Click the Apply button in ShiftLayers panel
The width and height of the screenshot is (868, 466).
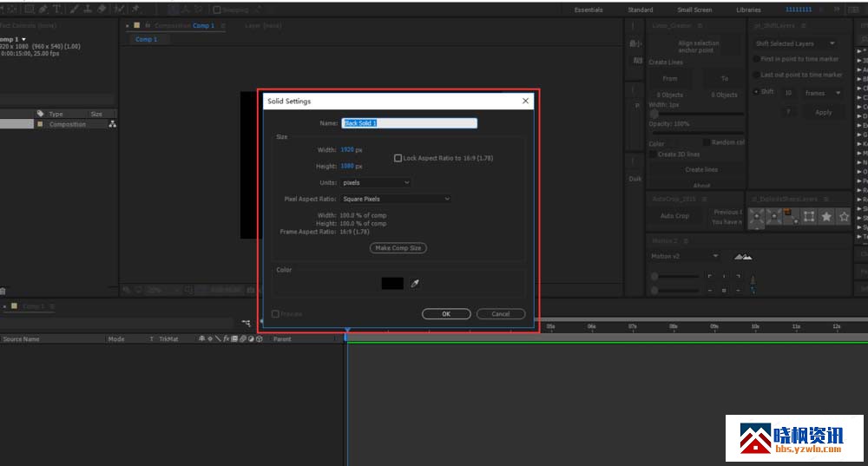point(823,112)
